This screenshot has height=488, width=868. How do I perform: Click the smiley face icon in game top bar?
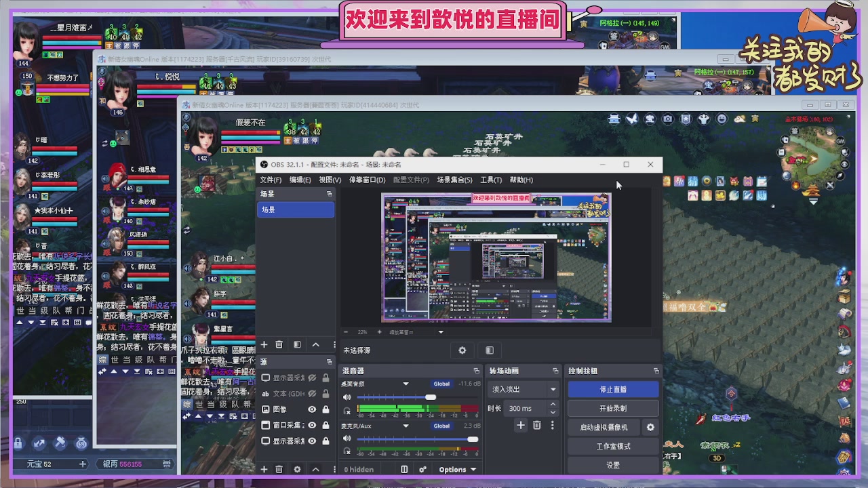coord(722,119)
